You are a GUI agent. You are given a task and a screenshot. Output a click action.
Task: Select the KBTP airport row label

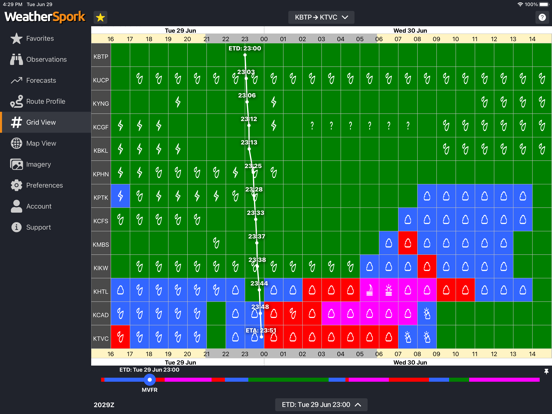(101, 56)
